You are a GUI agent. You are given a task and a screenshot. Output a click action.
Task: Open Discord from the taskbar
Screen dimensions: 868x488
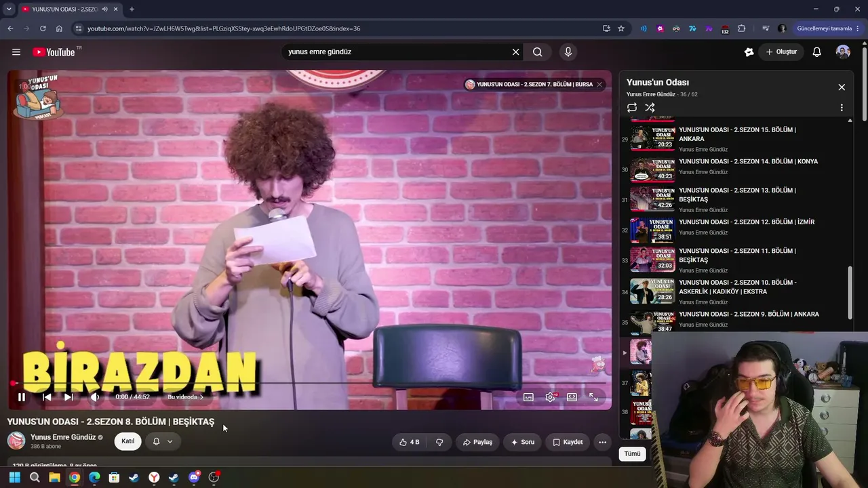point(194,477)
